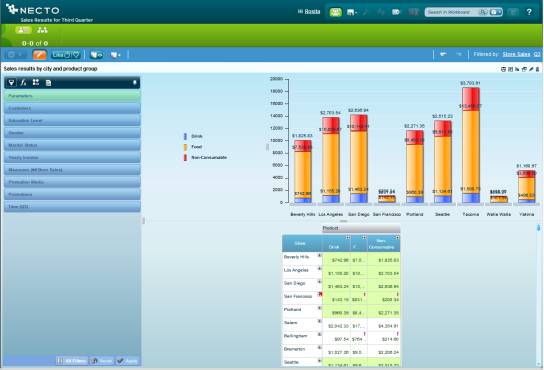Click the Tacoma bar in the chart

pos(471,145)
